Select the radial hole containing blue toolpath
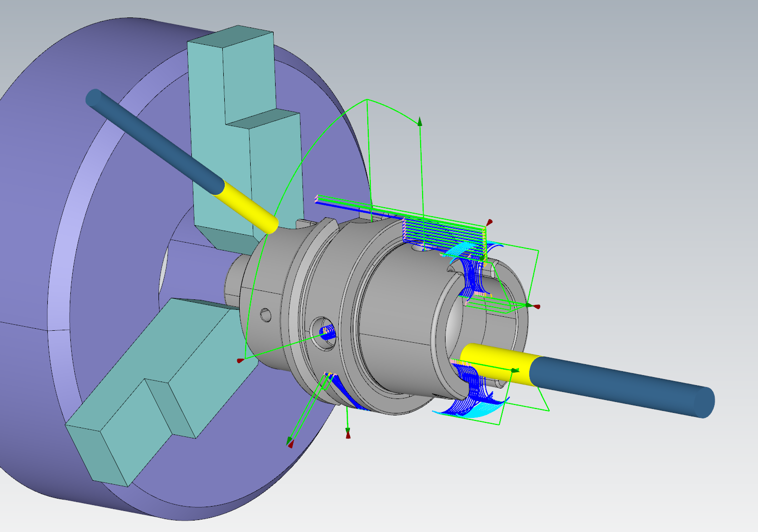This screenshot has width=758, height=532. 324,330
